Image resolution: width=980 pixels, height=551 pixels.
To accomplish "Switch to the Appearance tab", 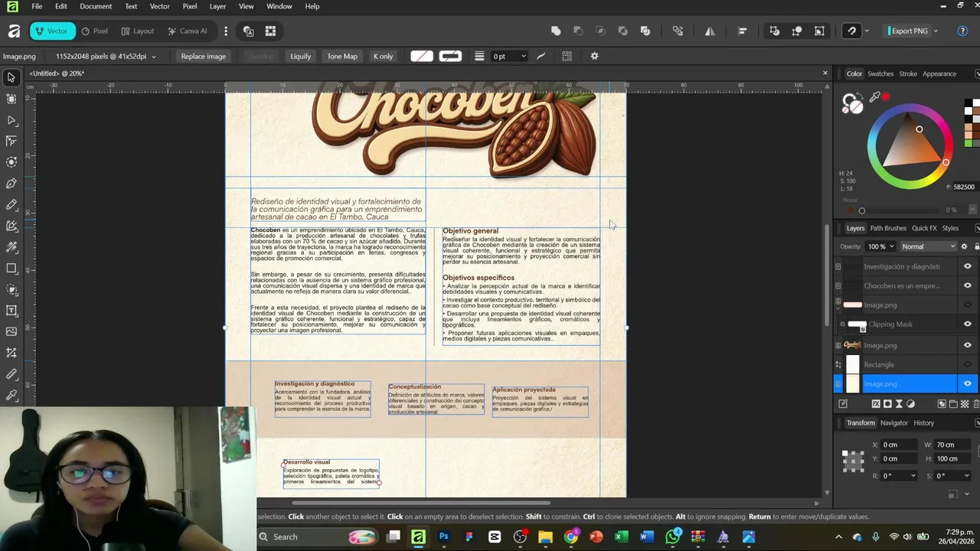I will tap(939, 74).
